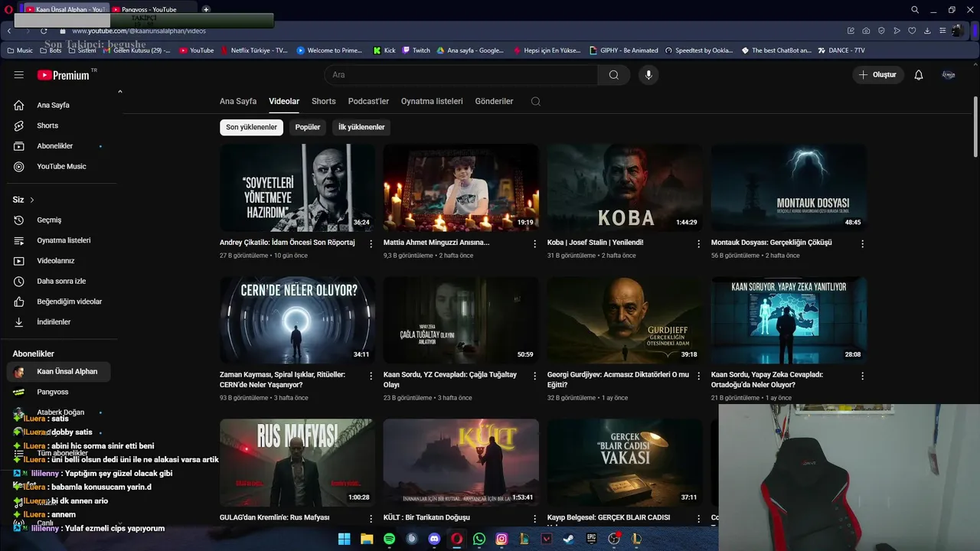This screenshot has height=551, width=980.
Task: Open the Kick bookmark
Action: pyautogui.click(x=384, y=51)
